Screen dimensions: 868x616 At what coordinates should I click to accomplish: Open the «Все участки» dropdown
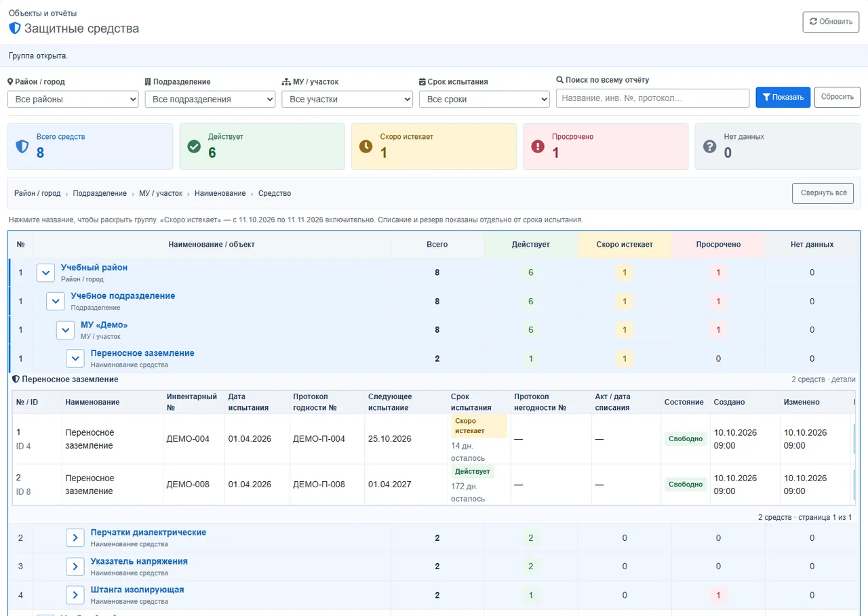(x=347, y=99)
